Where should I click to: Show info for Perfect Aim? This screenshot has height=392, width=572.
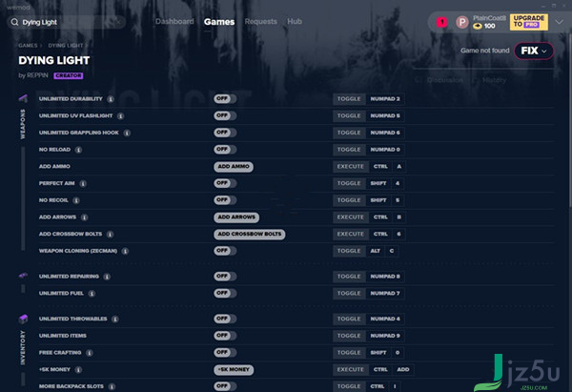(x=83, y=183)
